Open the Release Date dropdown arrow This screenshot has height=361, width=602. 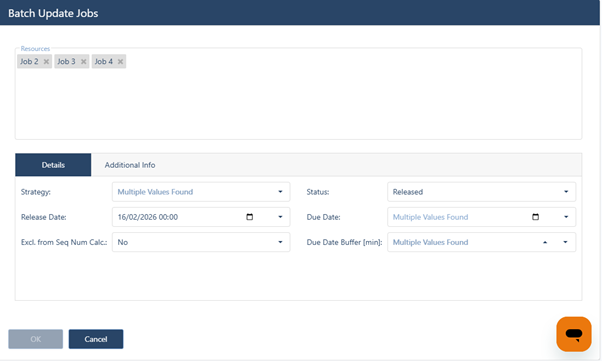point(280,217)
